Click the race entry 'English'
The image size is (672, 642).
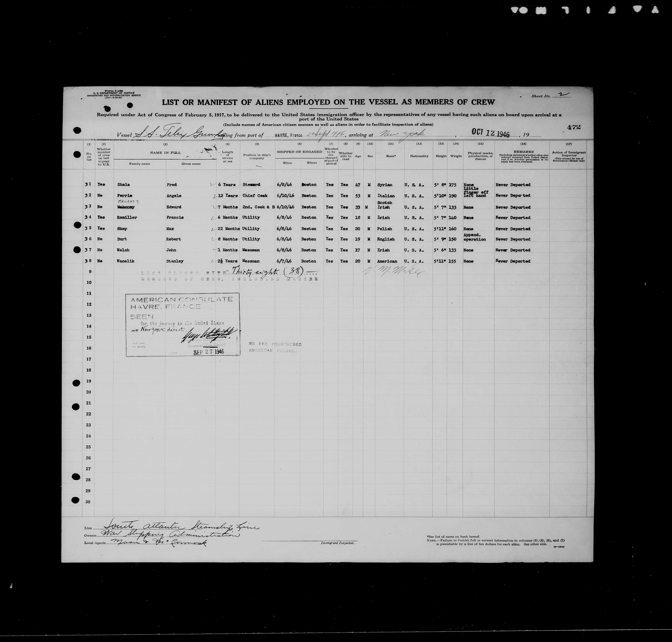point(386,239)
